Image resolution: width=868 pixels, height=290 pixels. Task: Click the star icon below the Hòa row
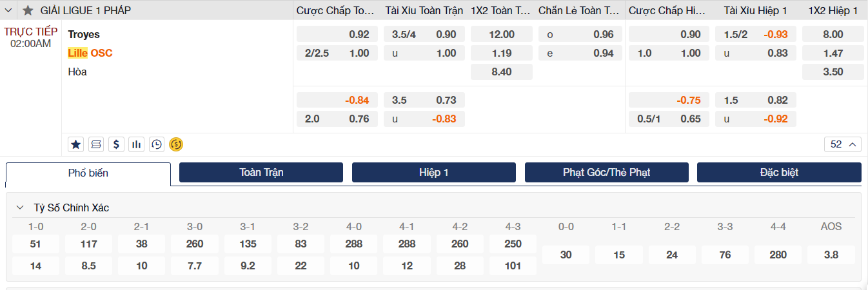click(76, 144)
